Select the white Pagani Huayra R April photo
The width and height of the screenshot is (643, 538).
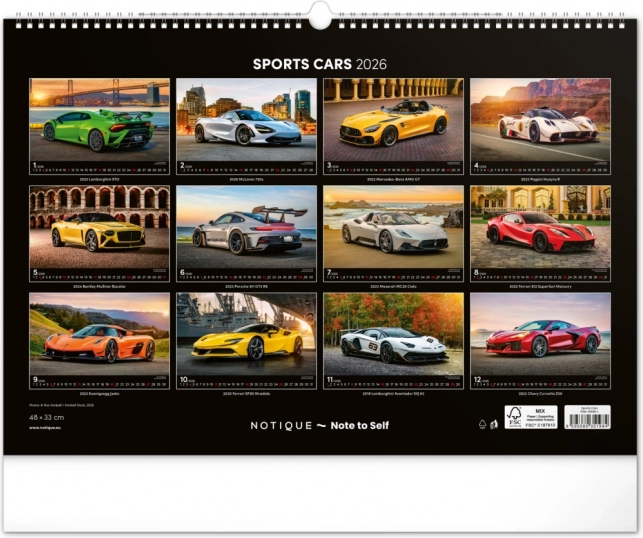(540, 119)
